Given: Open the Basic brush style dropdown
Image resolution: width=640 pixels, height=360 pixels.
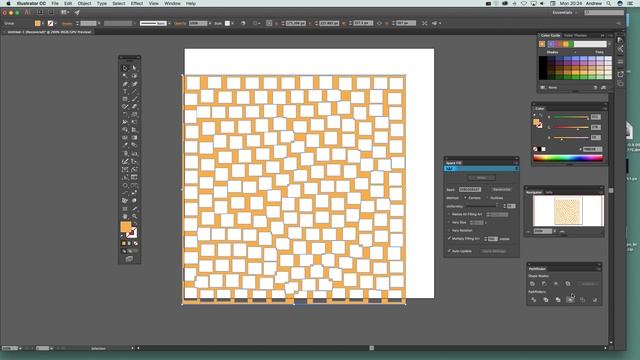Looking at the screenshot, I should 170,23.
